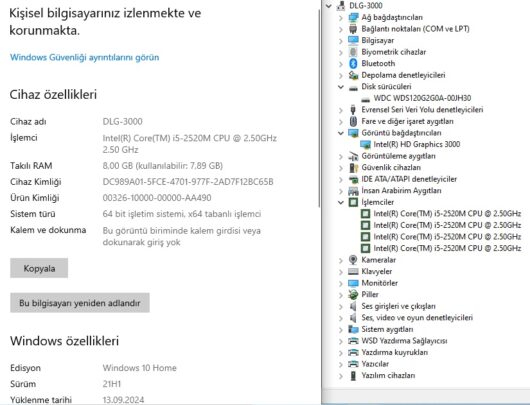This screenshot has width=530, height=405.
Task: Click the İşlemciler processor icon
Action: coord(353,202)
